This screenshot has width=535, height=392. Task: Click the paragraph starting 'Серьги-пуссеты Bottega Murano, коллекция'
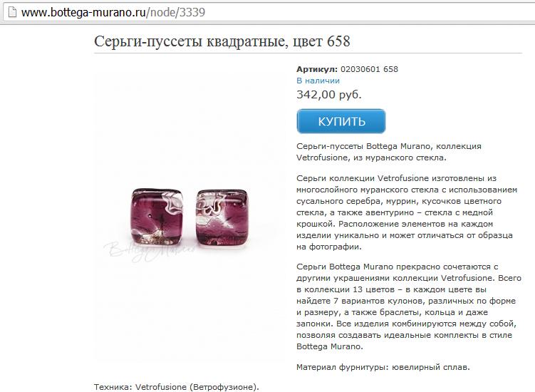click(x=389, y=152)
